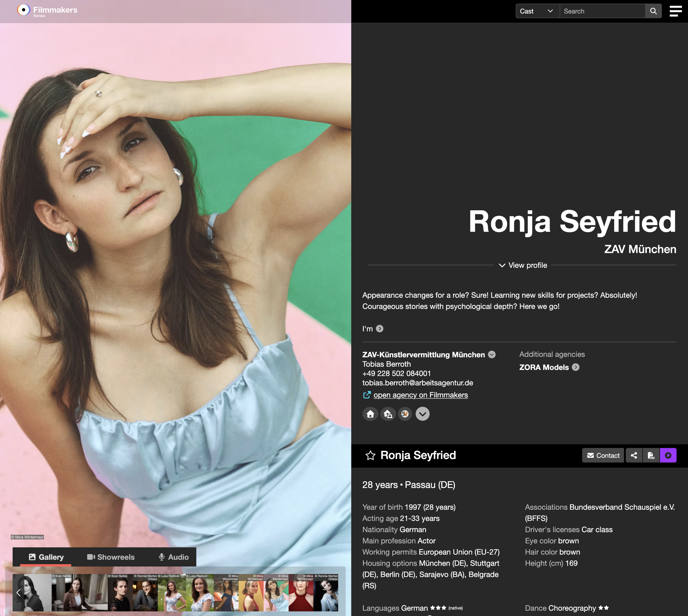Expand ZAV-Künstlervermittlung München agency details
688x616 pixels.
[x=492, y=354]
